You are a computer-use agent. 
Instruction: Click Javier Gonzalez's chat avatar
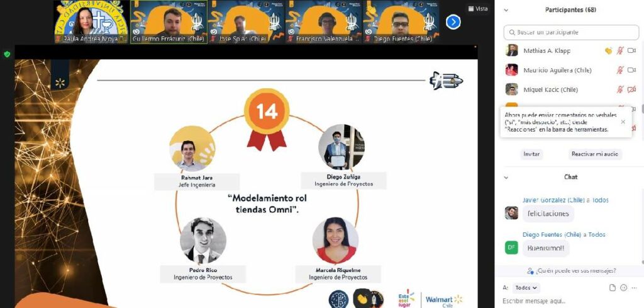[511, 213]
